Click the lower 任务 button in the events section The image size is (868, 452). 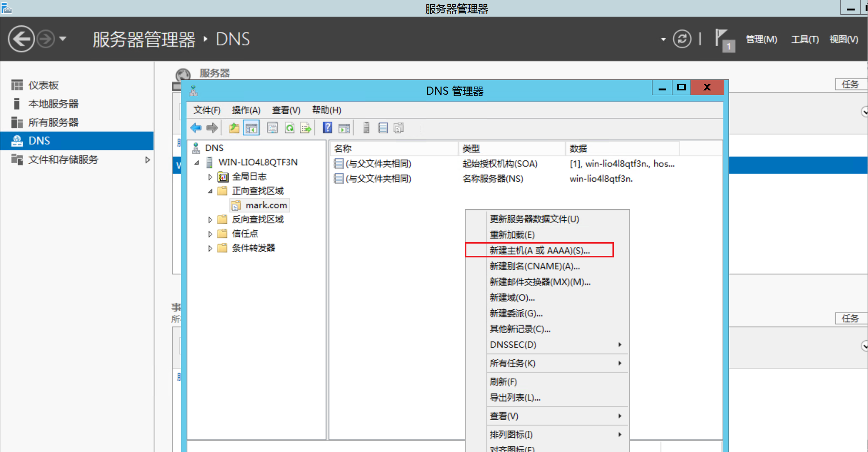coord(851,318)
